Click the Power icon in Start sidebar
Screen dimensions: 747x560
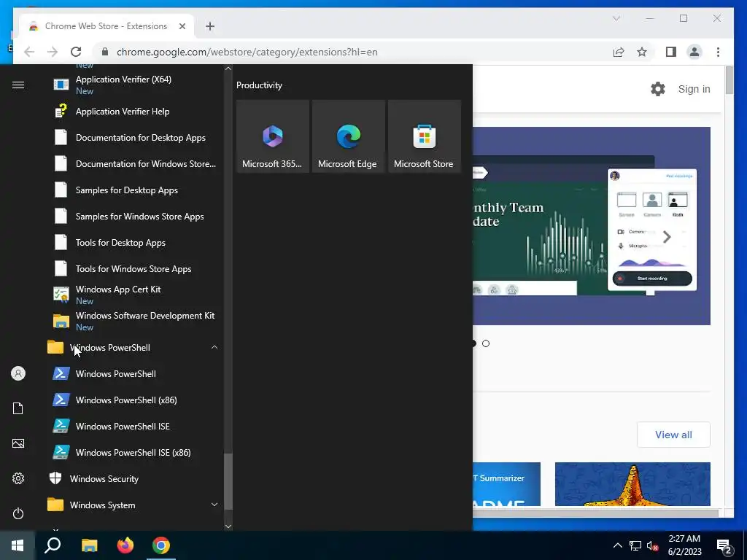[18, 513]
